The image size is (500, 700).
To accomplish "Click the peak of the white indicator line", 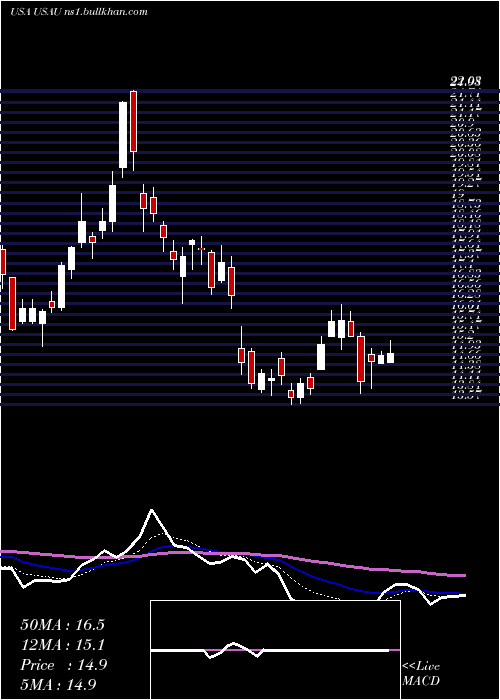I will (152, 510).
